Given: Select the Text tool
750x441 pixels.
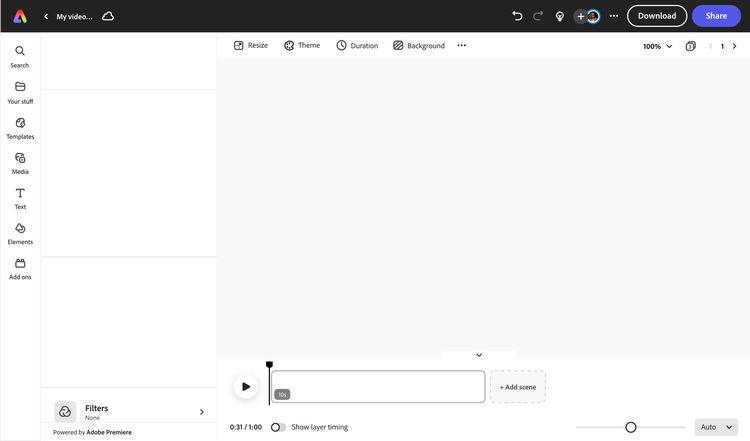Looking at the screenshot, I should coord(20,197).
